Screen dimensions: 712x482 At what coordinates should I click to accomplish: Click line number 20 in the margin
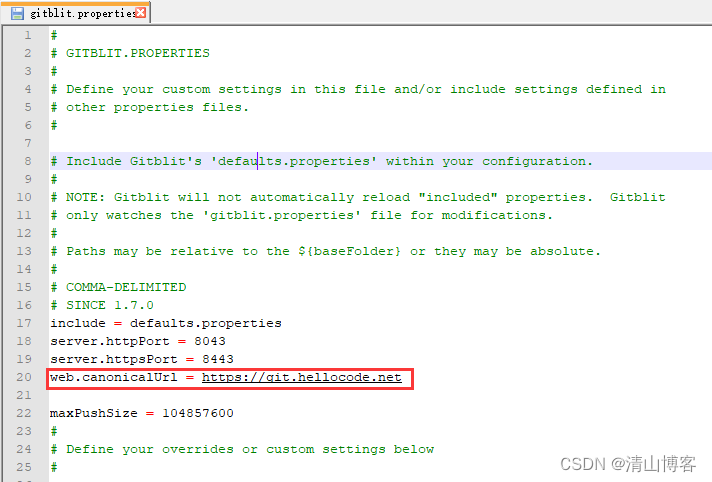click(25, 377)
